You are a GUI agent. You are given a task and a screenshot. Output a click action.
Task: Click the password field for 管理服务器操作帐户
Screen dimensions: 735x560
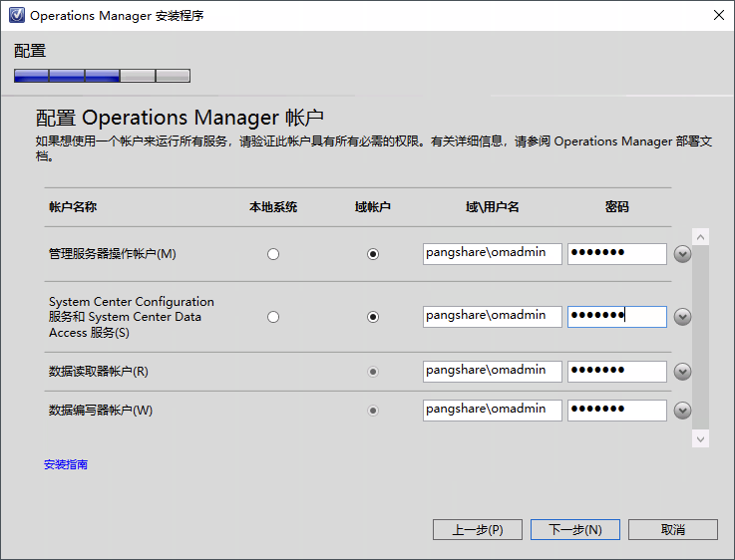point(617,254)
